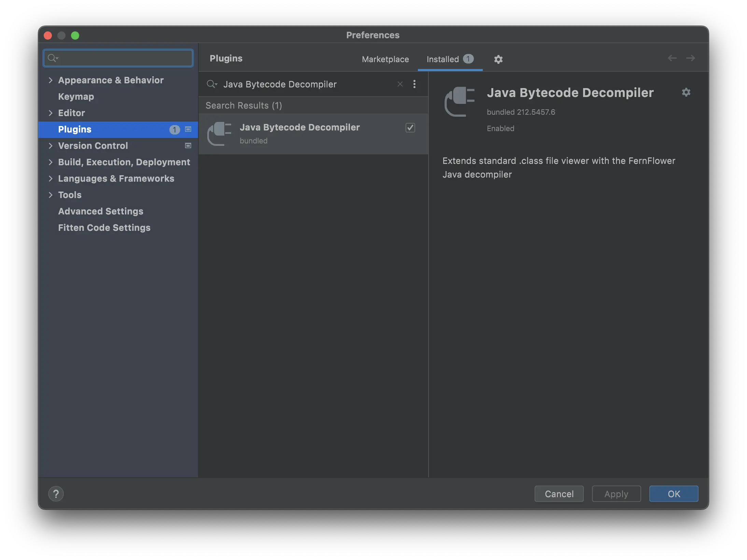Expand the Editor settings group
This screenshot has width=747, height=560.
(51, 113)
